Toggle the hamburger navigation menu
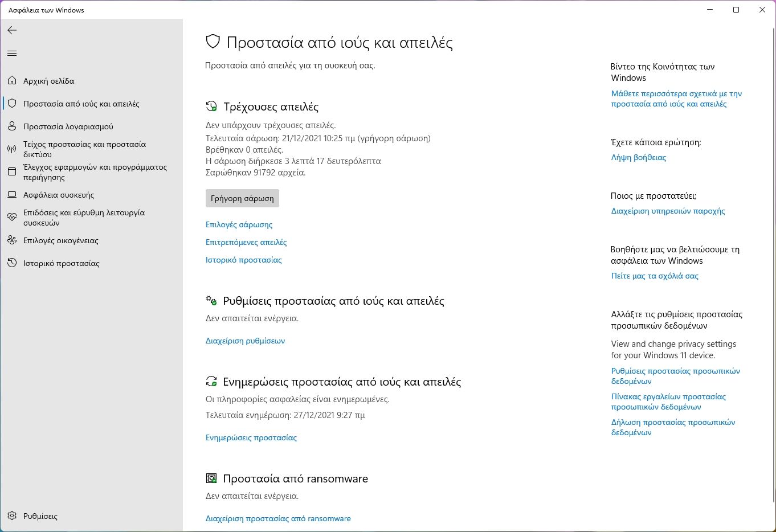The width and height of the screenshot is (776, 532). point(12,54)
